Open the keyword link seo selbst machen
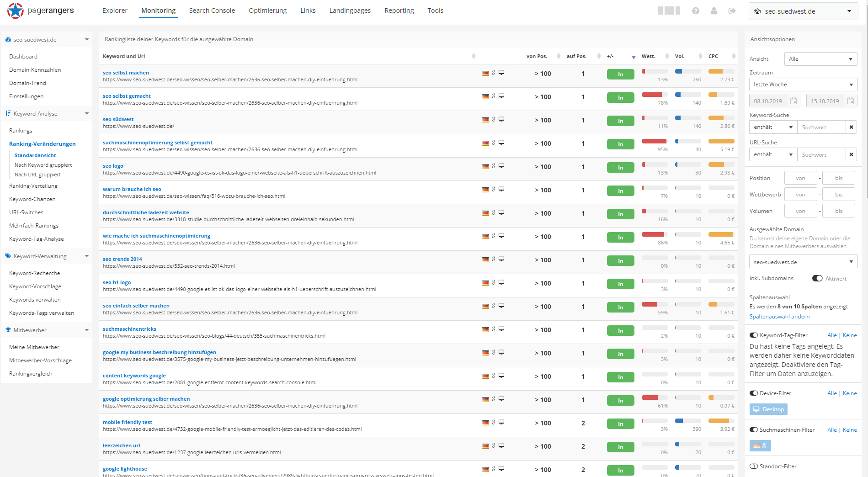This screenshot has width=868, height=477. tap(125, 72)
